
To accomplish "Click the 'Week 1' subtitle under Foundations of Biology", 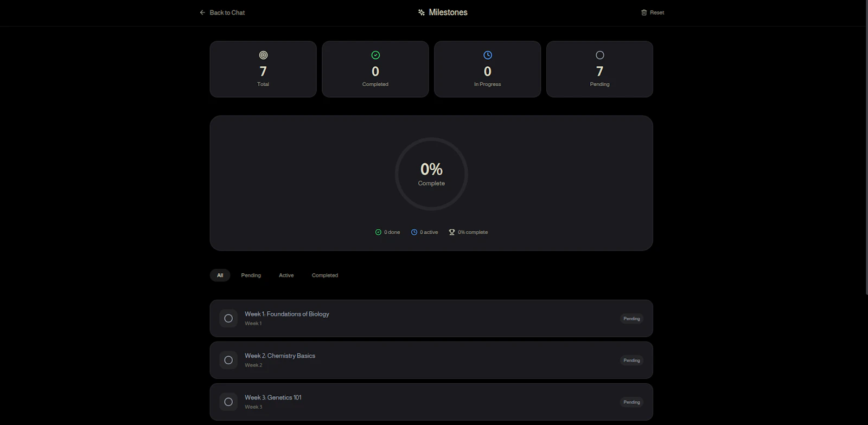I will [253, 324].
